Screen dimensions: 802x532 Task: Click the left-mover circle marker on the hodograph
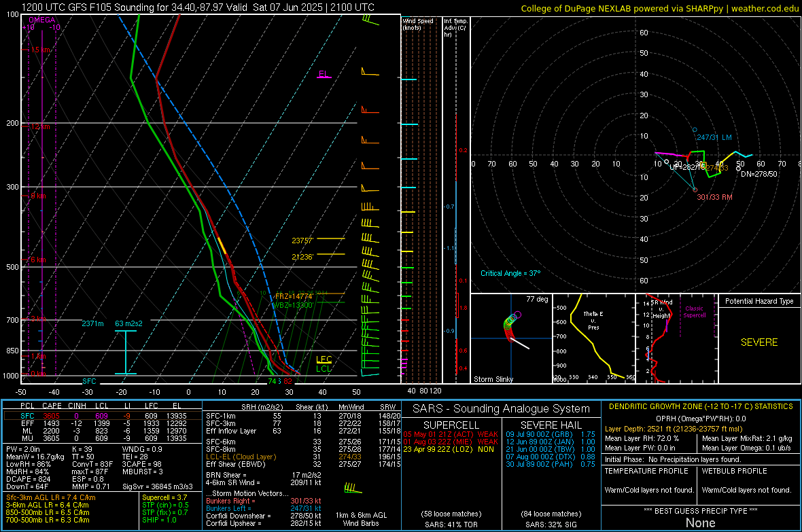(695, 130)
